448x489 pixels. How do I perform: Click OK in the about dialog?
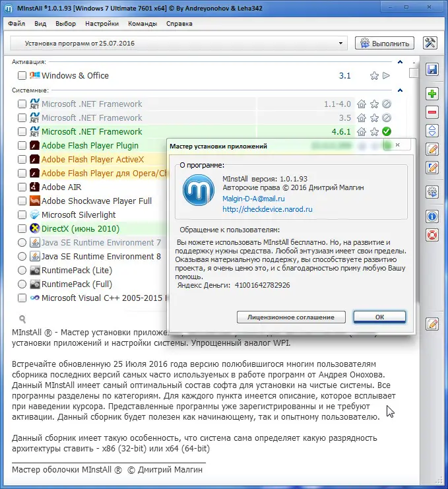point(379,317)
